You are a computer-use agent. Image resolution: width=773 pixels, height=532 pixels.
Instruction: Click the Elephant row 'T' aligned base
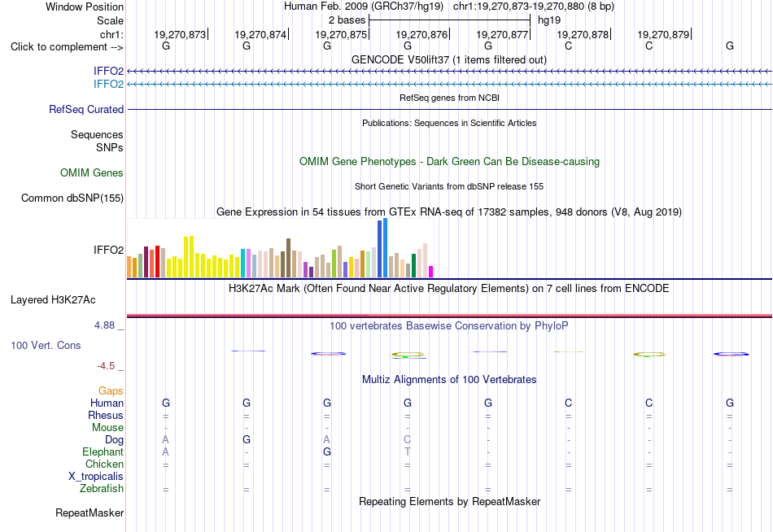click(407, 451)
